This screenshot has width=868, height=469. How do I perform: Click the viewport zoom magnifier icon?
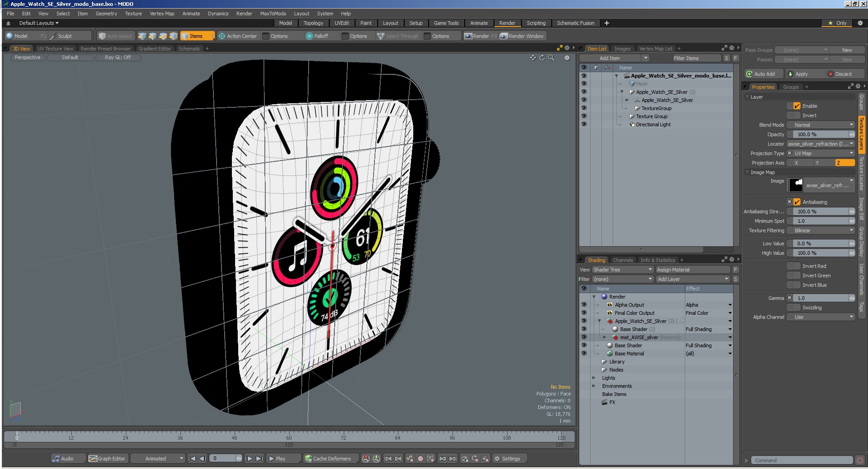(551, 58)
